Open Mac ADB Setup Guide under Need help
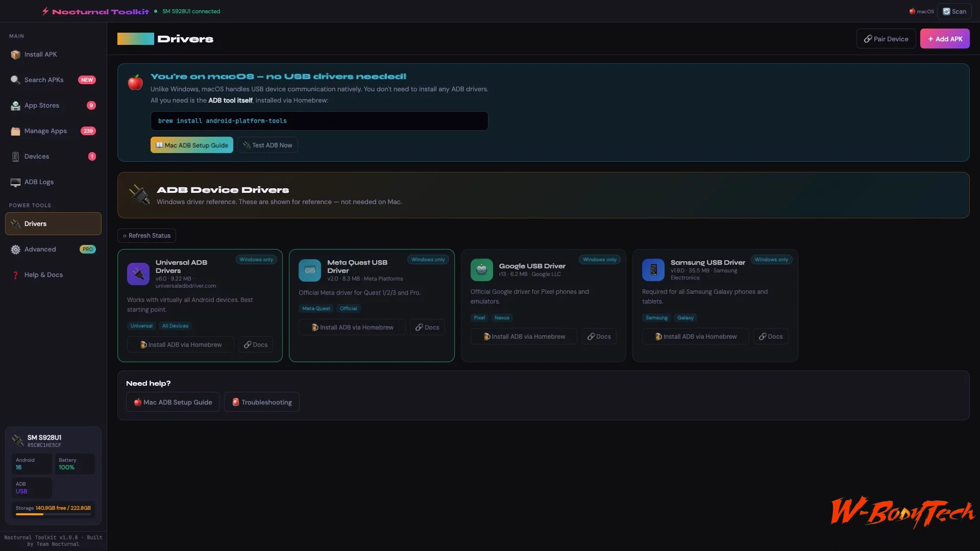Image resolution: width=980 pixels, height=551 pixels. [173, 403]
